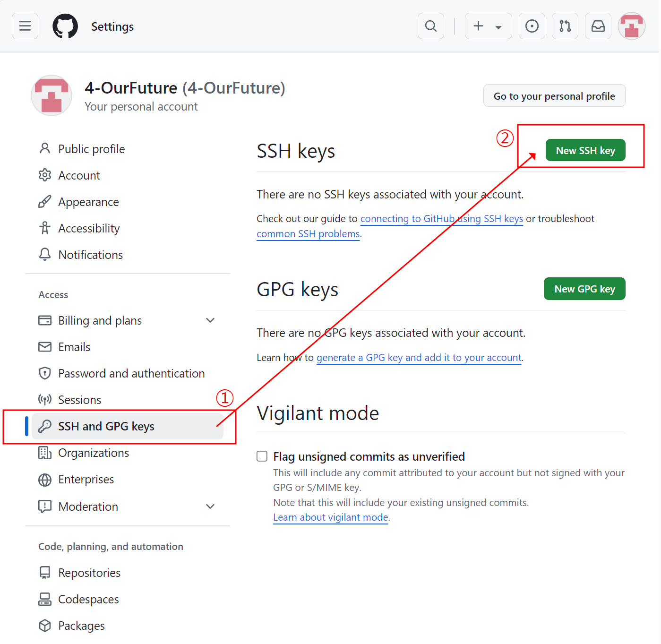Click the Sessions broadcast icon

point(45,400)
